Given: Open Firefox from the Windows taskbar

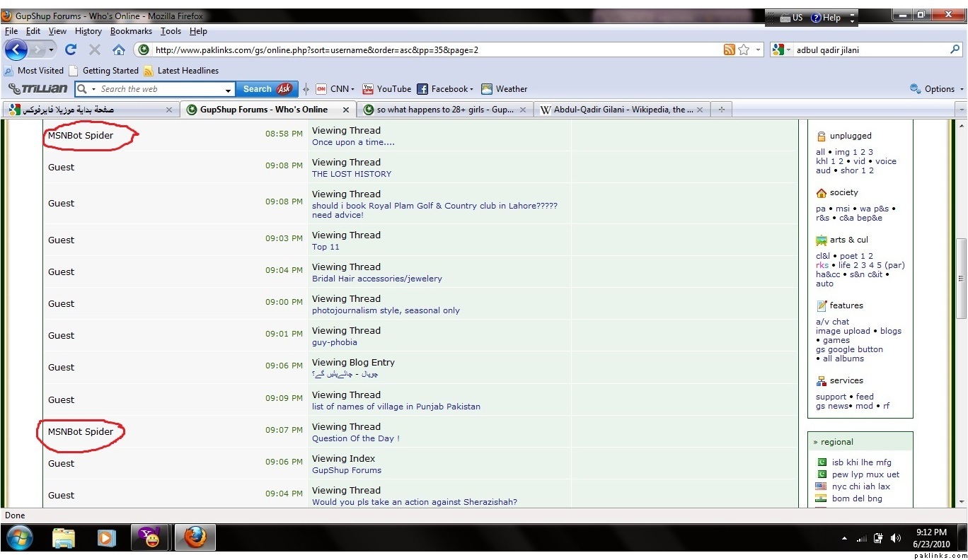Looking at the screenshot, I should [195, 538].
